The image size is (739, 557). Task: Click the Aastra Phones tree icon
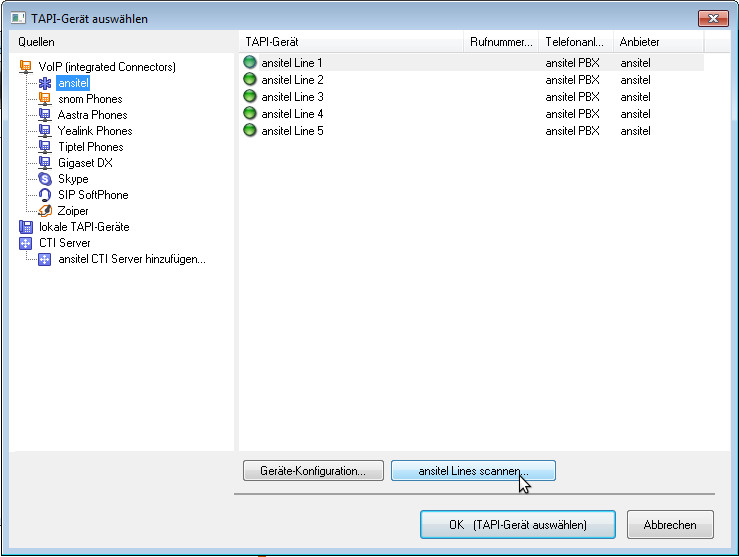(45, 115)
